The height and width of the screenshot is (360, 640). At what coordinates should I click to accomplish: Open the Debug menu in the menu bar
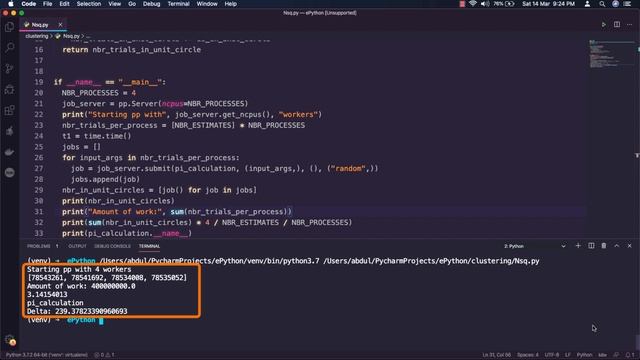tap(151, 4)
